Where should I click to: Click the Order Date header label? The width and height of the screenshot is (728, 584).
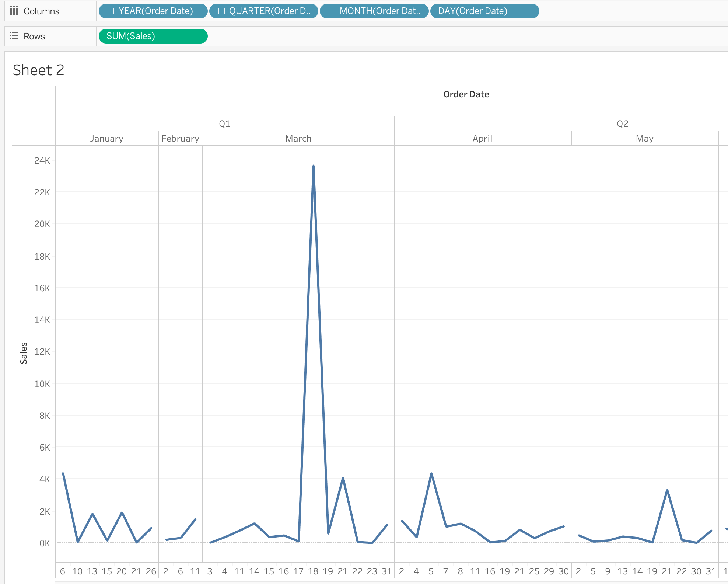pos(466,94)
